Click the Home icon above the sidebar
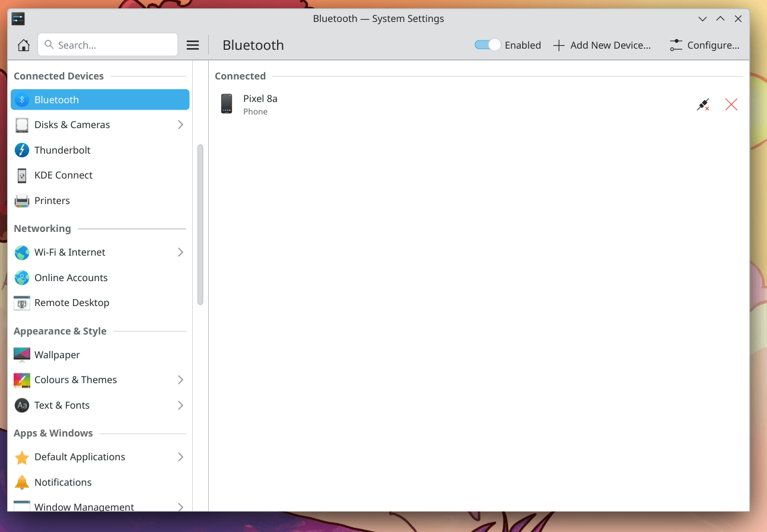The width and height of the screenshot is (767, 532). (x=23, y=44)
